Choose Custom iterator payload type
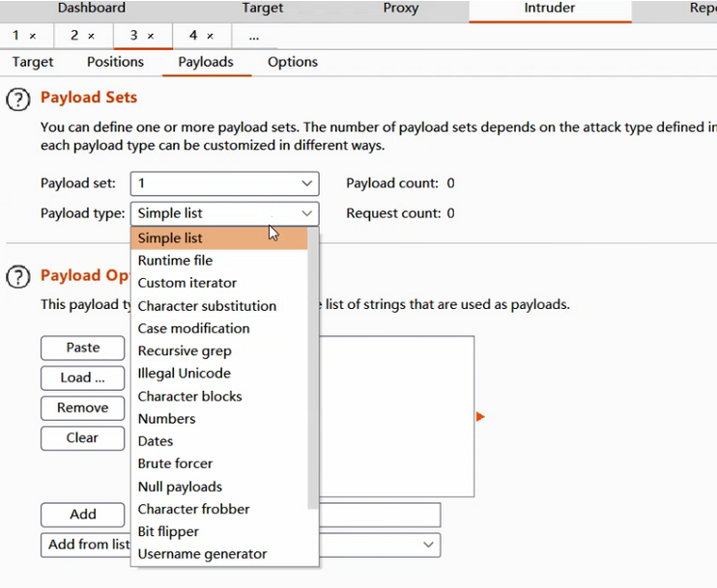 (219, 283)
